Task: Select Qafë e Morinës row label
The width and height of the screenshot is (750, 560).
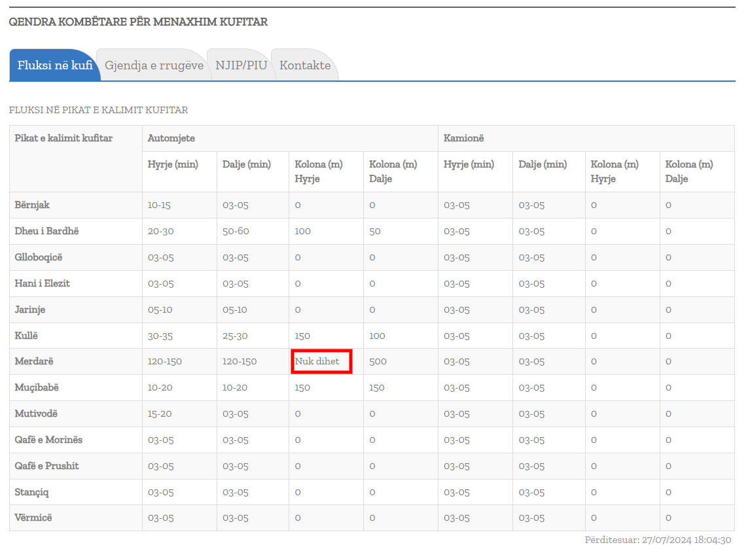Action: (48, 440)
